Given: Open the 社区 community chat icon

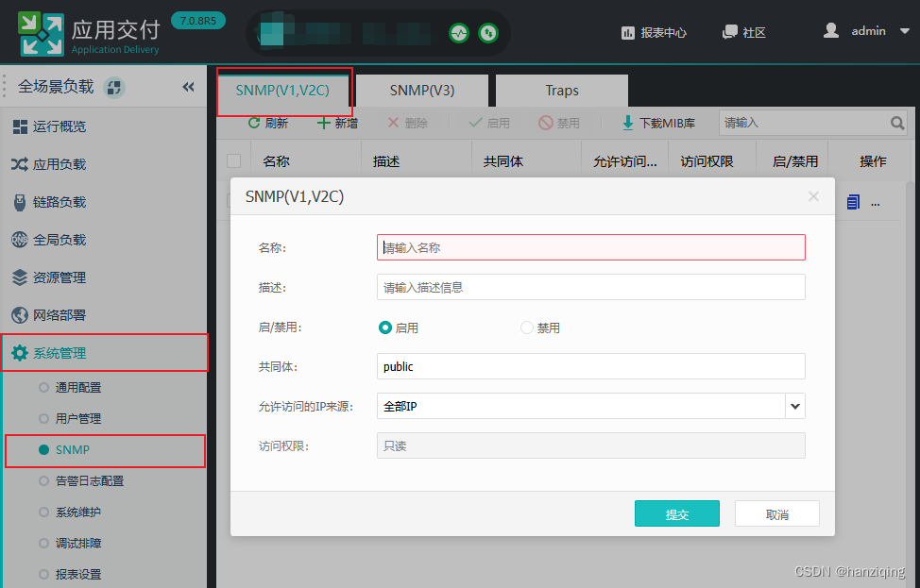Looking at the screenshot, I should click(x=729, y=32).
